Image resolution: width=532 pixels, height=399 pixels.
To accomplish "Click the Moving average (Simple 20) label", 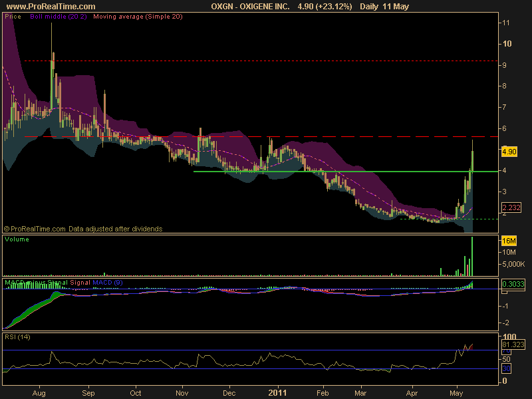I will (138, 17).
